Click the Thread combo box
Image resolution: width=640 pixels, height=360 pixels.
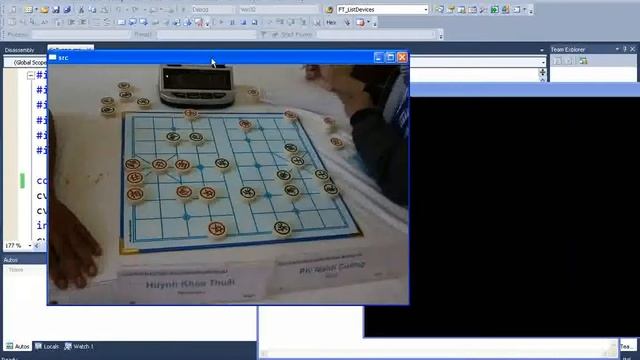tap(206, 35)
